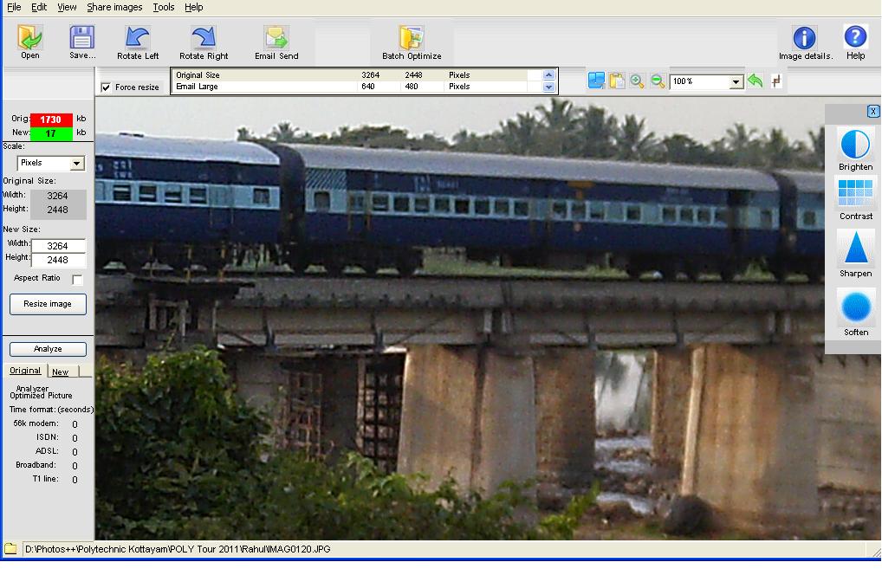Click the brown crop icon beside undo
Image resolution: width=882 pixels, height=588 pixels.
click(776, 81)
